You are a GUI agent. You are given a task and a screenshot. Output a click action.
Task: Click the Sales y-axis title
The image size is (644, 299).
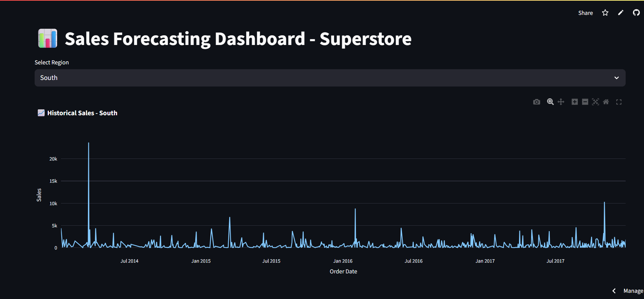click(x=39, y=195)
